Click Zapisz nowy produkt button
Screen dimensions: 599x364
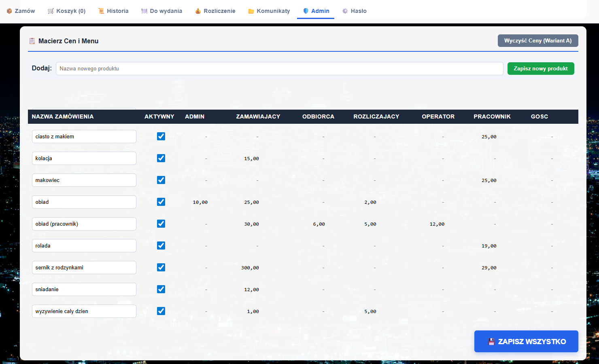541,68
